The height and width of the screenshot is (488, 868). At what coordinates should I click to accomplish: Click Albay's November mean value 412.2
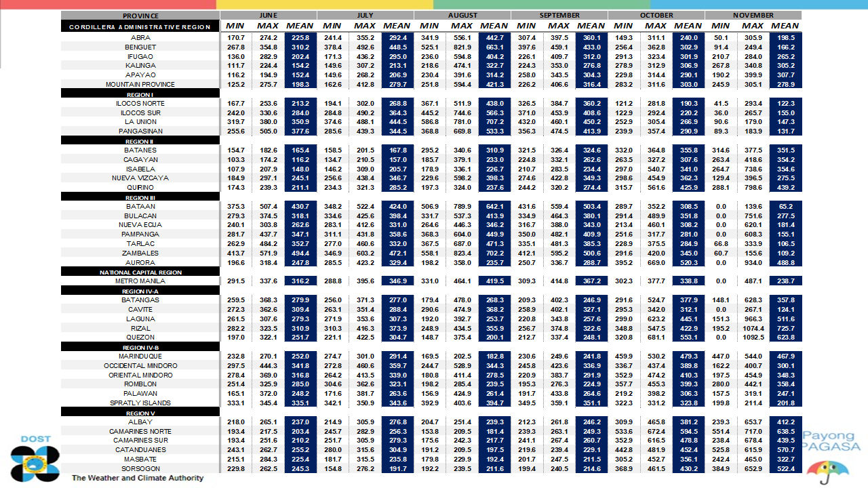(785, 422)
